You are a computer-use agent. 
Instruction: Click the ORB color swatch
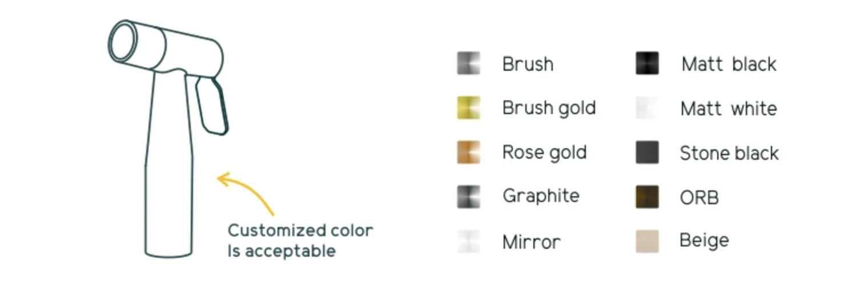[x=647, y=197]
